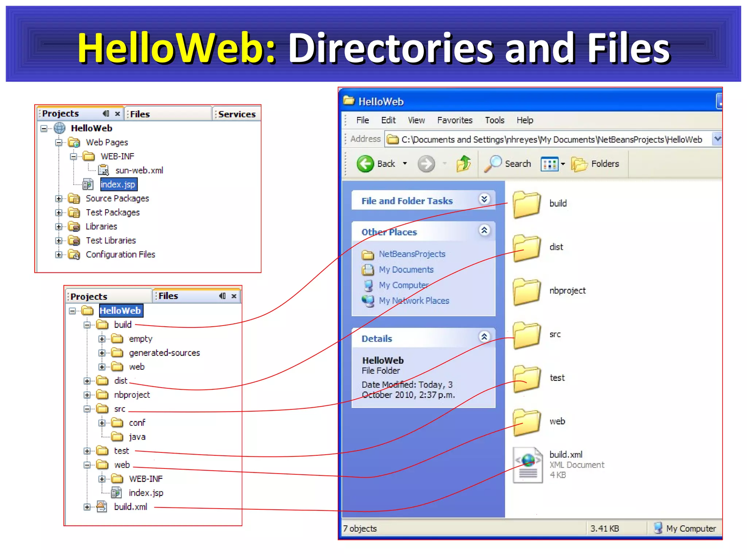747x560 pixels.
Task: Expand the Test Packages node
Action: 59,212
